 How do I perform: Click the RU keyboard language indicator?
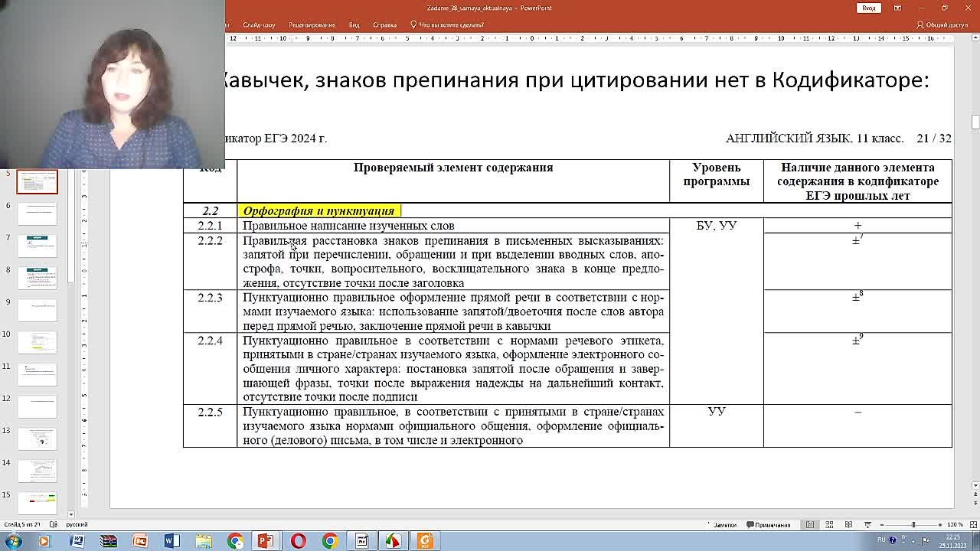881,540
